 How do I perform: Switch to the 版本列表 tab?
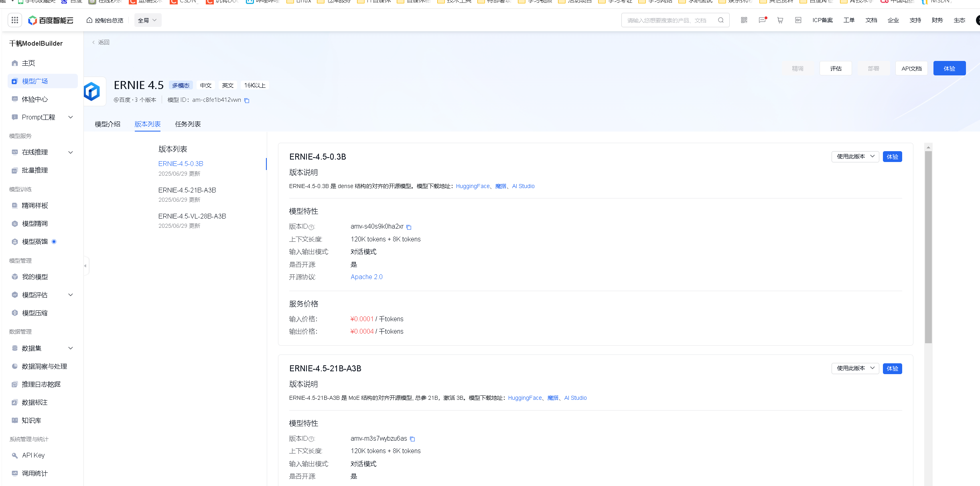(x=148, y=124)
